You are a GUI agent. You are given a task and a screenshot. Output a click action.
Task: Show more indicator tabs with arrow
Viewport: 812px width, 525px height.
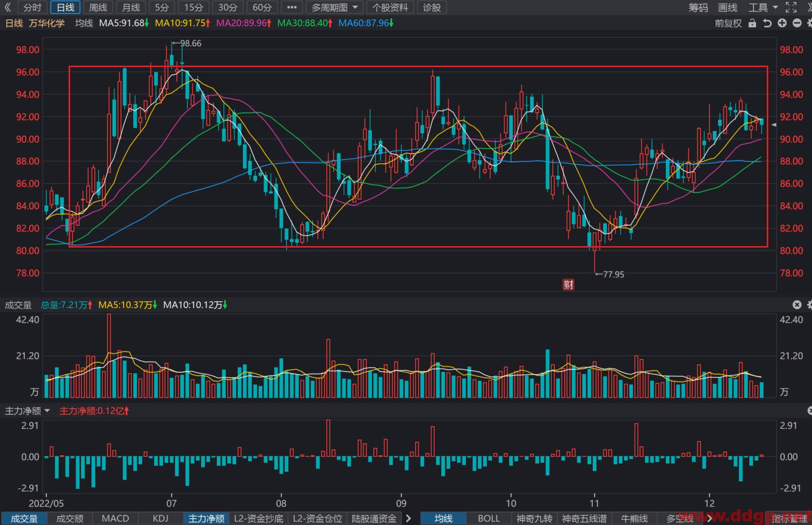pos(409,519)
